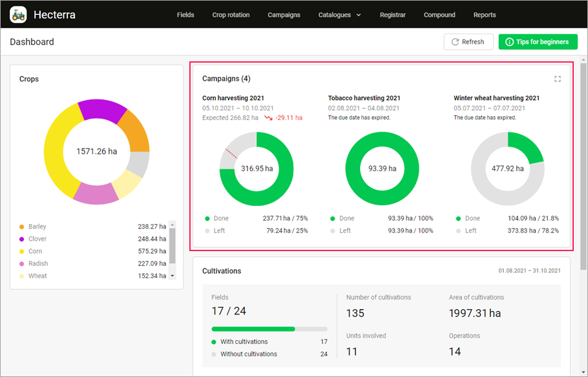Open the Campaigns menu item

coord(284,14)
